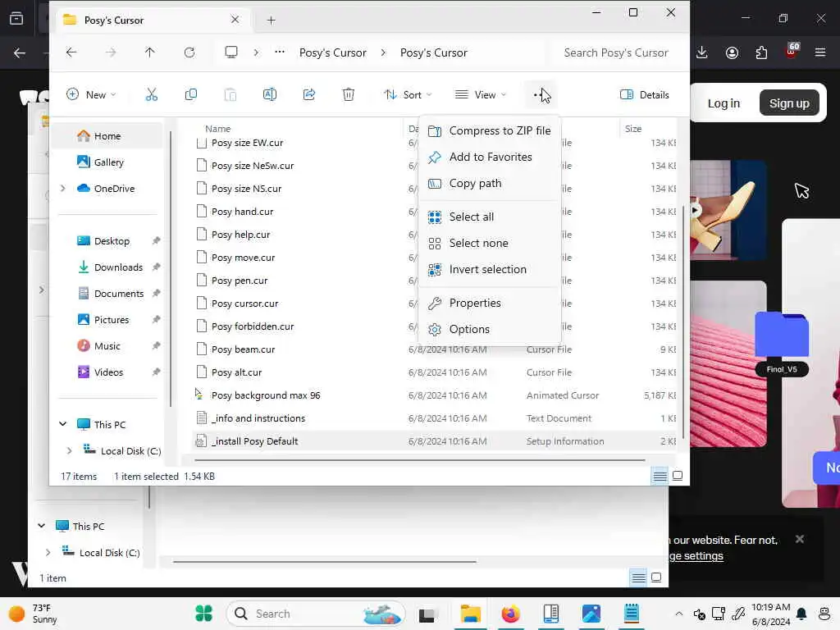Choose Invert selection from the menu
840x630 pixels.
(x=489, y=269)
